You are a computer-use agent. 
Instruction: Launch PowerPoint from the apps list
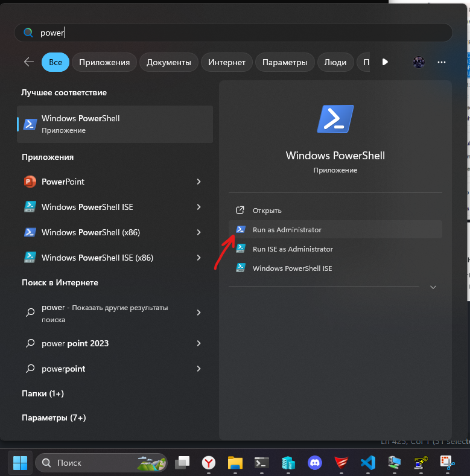(x=115, y=182)
